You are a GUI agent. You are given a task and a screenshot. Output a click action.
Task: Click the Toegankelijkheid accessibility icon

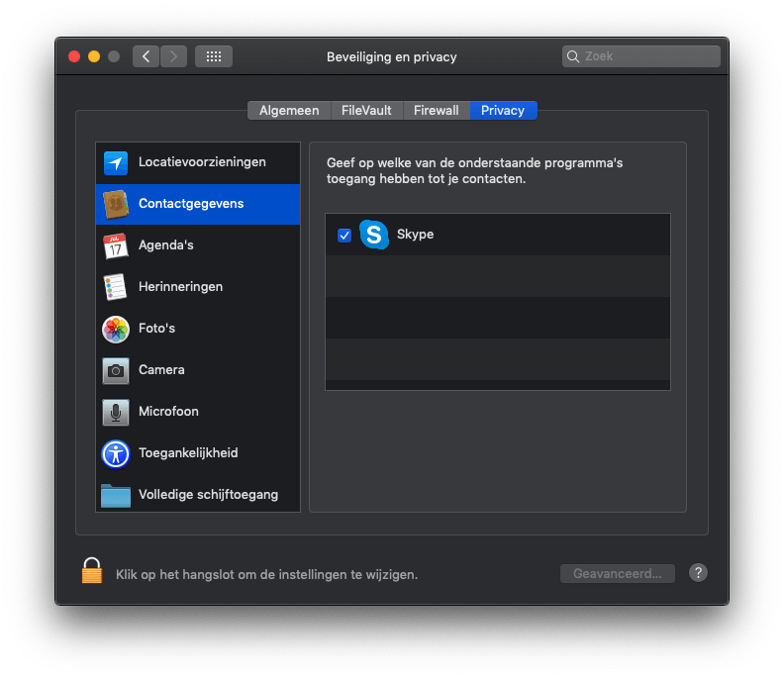coord(116,453)
